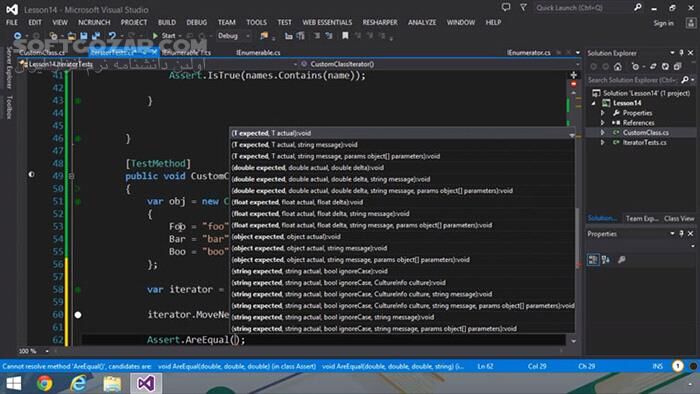Toggle the breakpoint marker on line 60
This screenshot has width=700, height=394.
(x=78, y=315)
